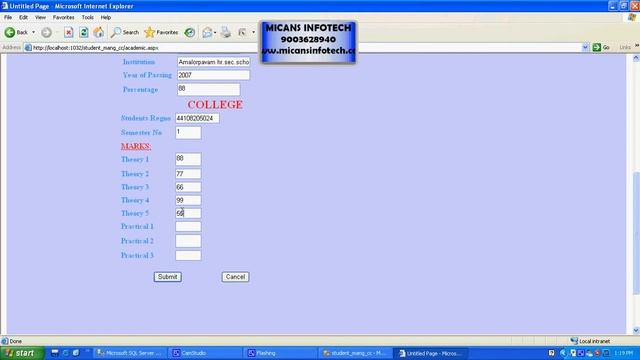The image size is (640, 360).
Task: Click the Start button on taskbar
Action: (x=22, y=353)
